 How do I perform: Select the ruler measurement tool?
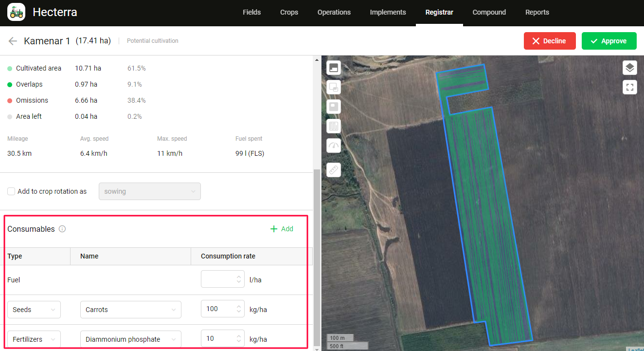tap(334, 170)
